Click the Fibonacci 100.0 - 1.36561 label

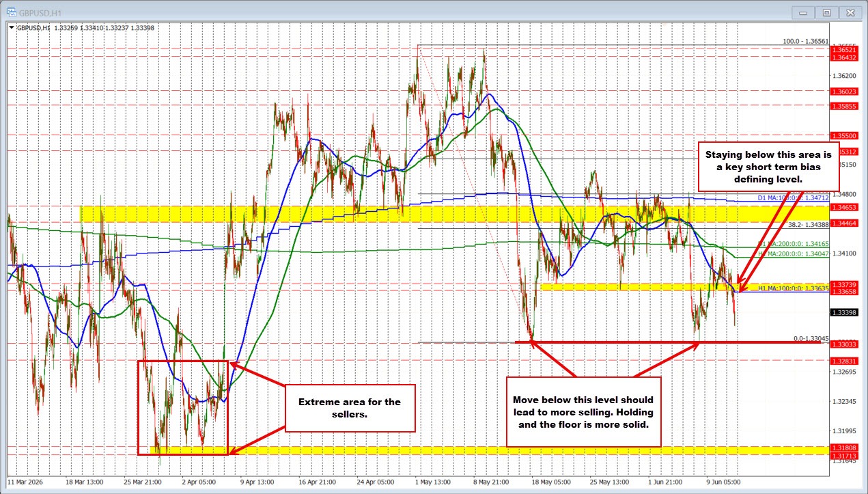click(805, 41)
